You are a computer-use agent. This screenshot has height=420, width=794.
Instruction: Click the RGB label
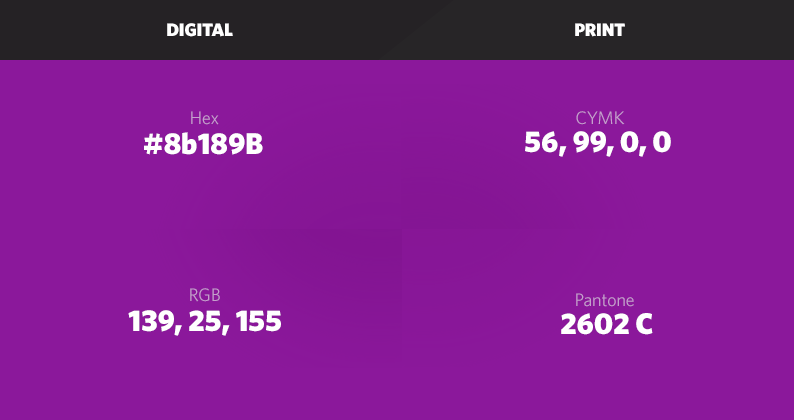pos(205,295)
